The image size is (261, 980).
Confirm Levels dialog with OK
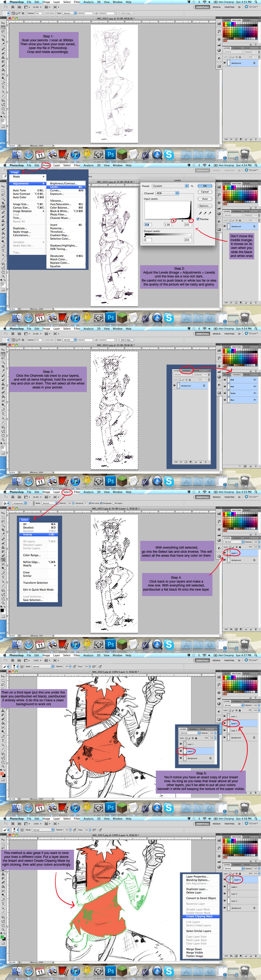pyautogui.click(x=205, y=186)
